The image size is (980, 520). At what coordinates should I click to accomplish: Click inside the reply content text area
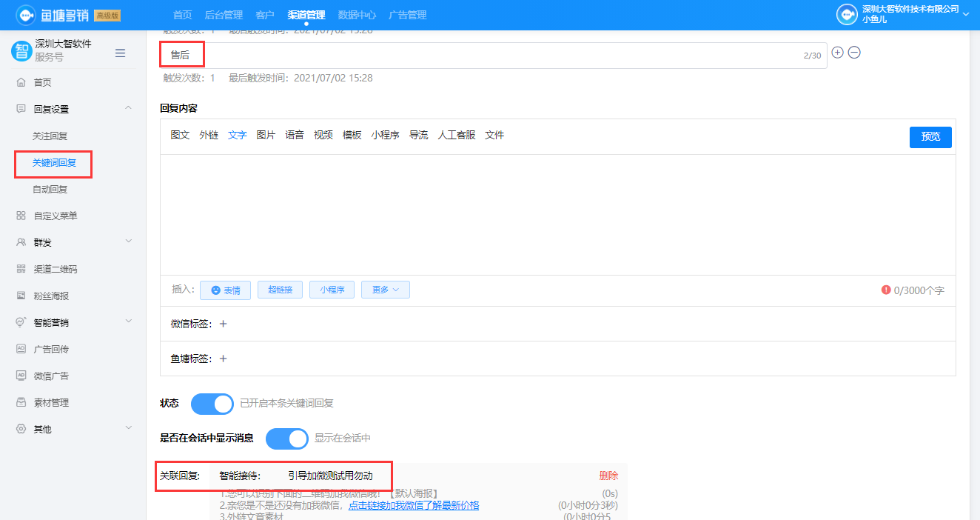[557, 215]
